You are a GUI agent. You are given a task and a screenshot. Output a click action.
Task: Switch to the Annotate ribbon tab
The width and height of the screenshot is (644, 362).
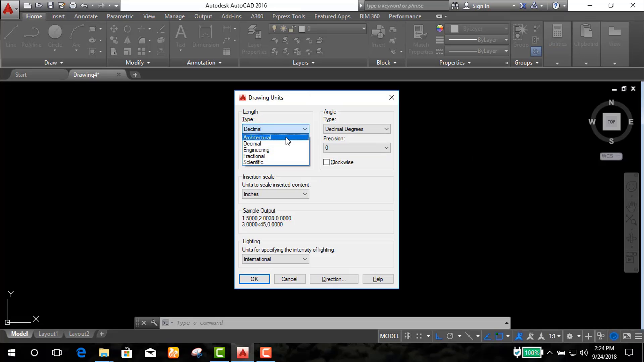86,16
